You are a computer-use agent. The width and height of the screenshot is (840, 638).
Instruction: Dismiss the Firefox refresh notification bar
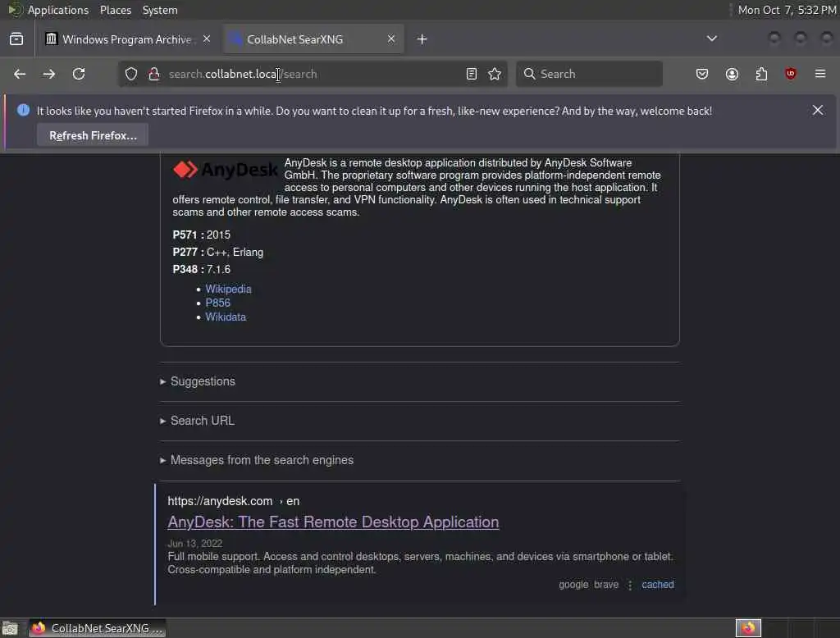click(818, 111)
